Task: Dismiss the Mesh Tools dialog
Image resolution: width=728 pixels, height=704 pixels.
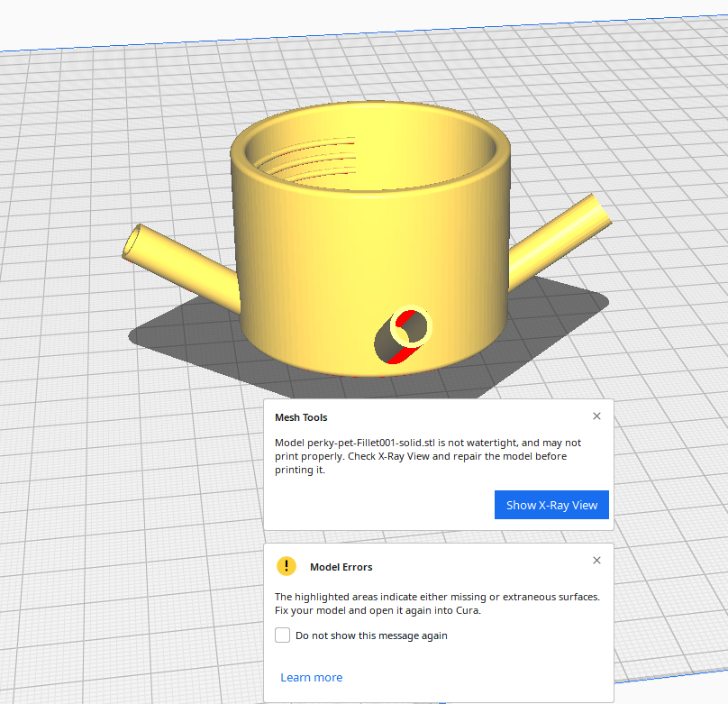Action: coord(596,416)
